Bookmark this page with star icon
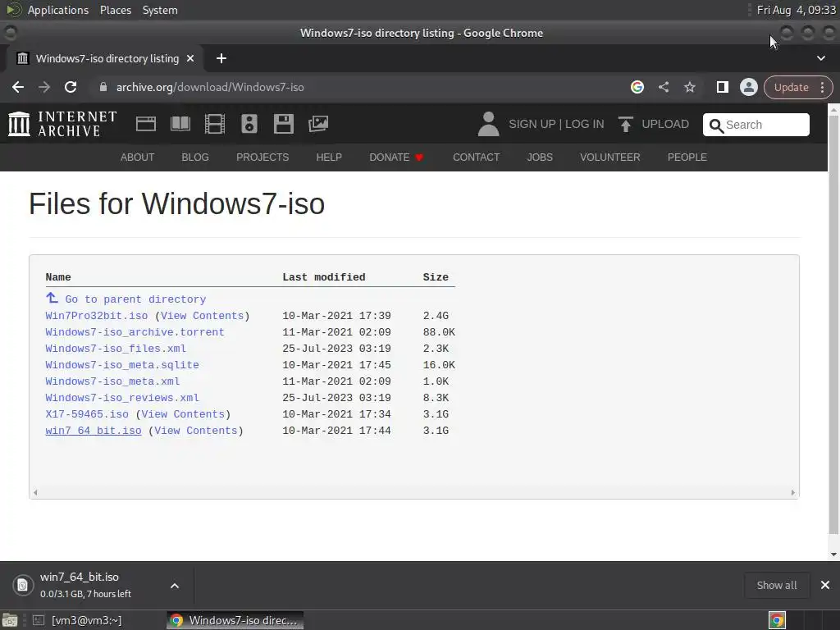This screenshot has height=630, width=840. 689,87
